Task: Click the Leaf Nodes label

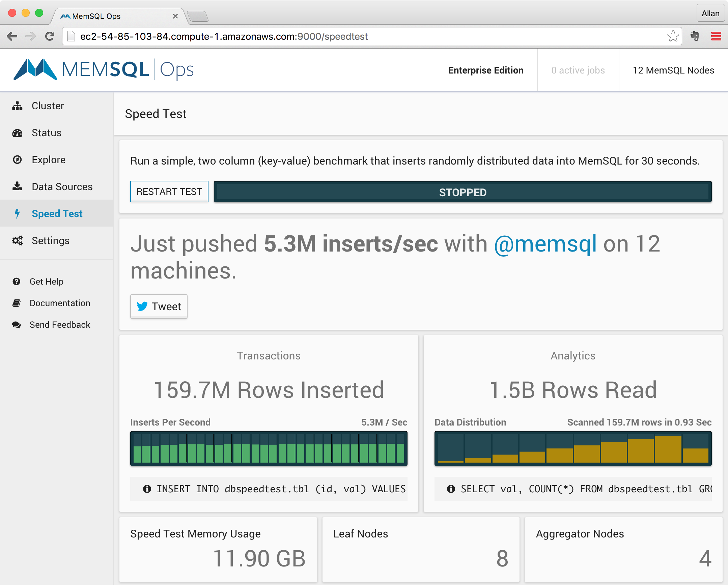Action: pos(361,533)
